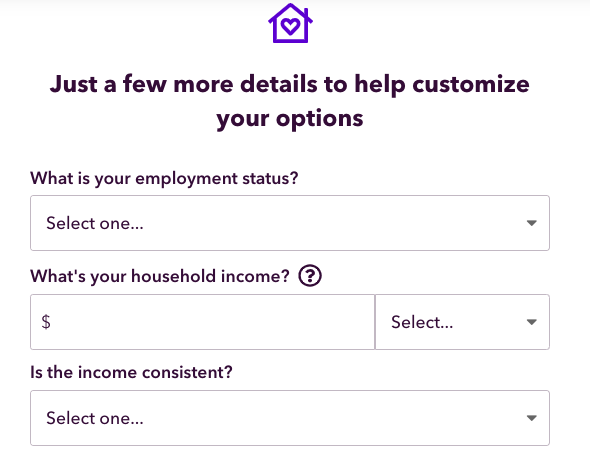Click "Select one..." text under income consistent
The height and width of the screenshot is (454, 590).
pyautogui.click(x=95, y=418)
